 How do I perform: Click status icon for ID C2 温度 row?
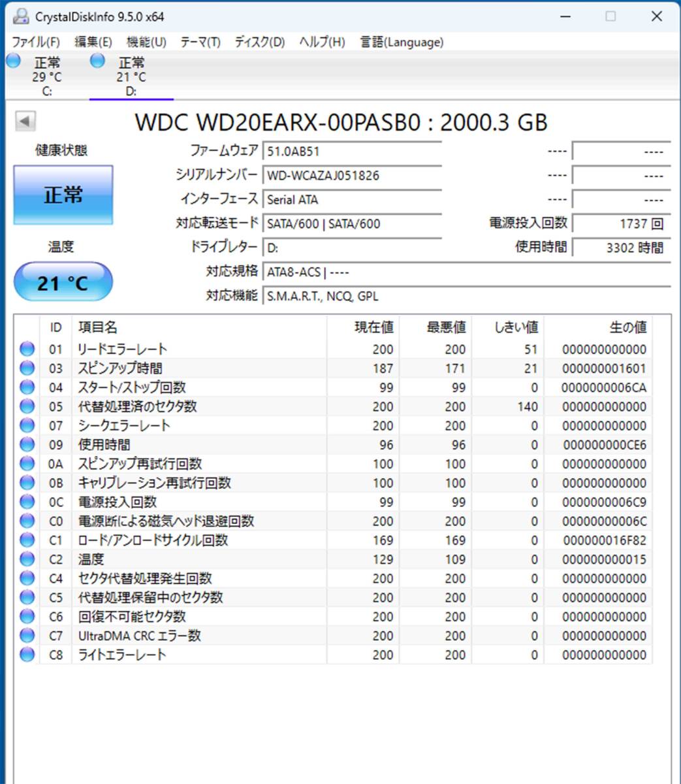pyautogui.click(x=27, y=559)
